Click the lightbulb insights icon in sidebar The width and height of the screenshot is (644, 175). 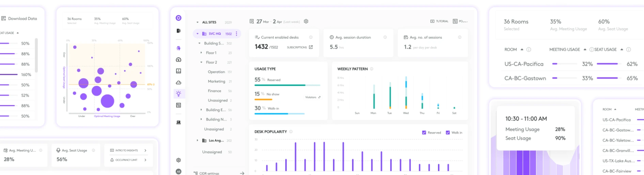[x=178, y=94]
